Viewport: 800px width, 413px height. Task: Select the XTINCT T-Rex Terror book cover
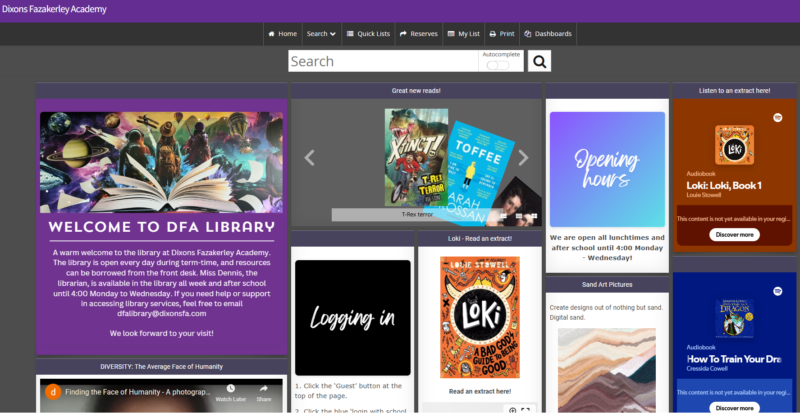coord(415,158)
